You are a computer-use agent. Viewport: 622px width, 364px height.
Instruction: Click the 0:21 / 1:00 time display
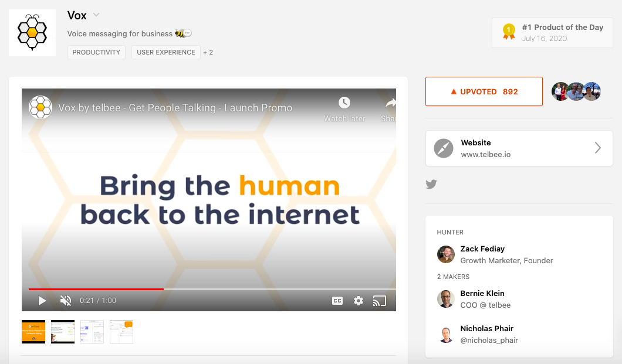click(98, 301)
